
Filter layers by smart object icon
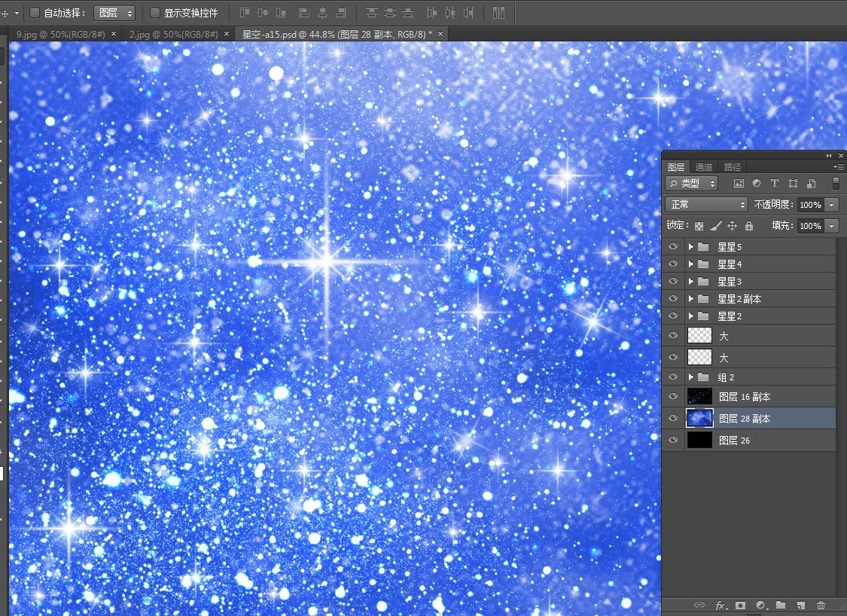[811, 184]
